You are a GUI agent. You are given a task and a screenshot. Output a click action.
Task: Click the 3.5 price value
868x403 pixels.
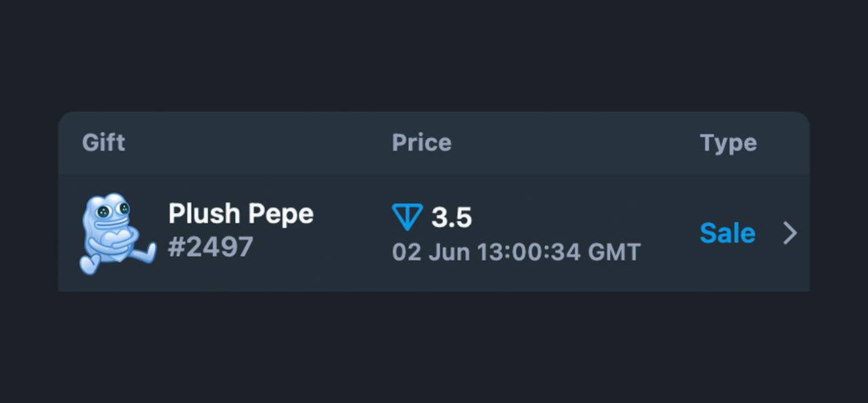452,218
